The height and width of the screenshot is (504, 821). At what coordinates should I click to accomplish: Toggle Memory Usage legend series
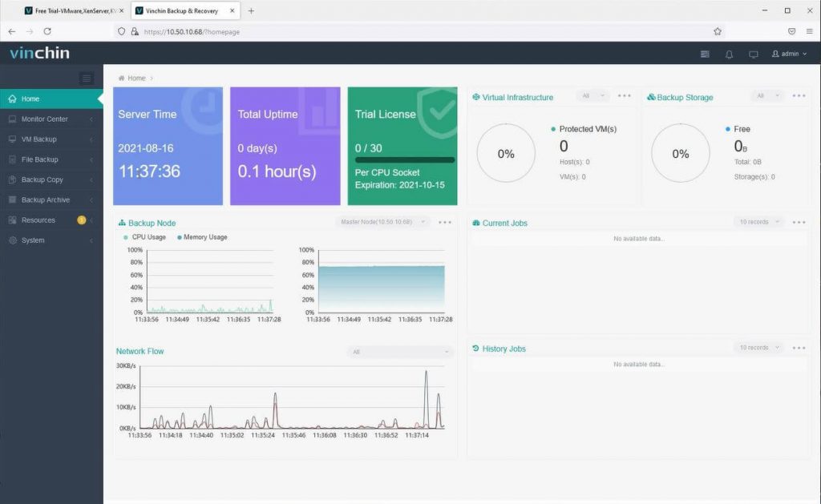click(202, 237)
